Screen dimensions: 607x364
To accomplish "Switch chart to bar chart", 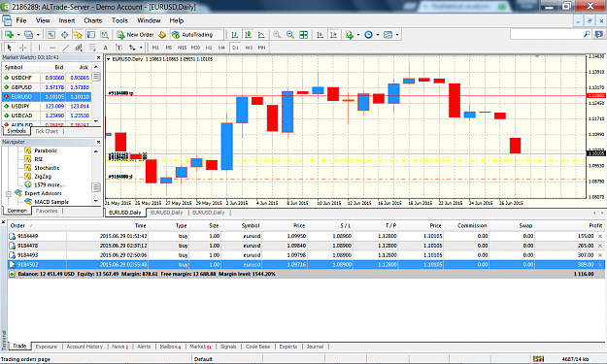I will point(235,35).
